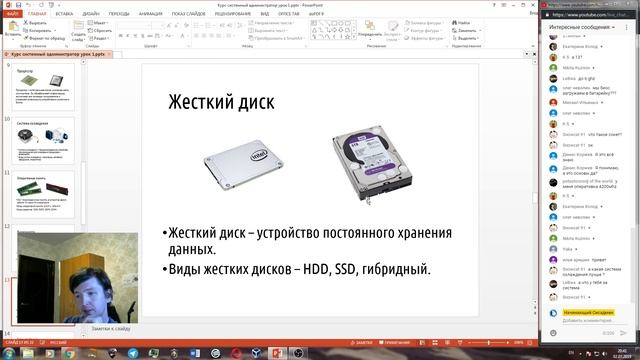Open the ВИД ribbon tab
This screenshot has width=640, height=360.
click(x=264, y=14)
